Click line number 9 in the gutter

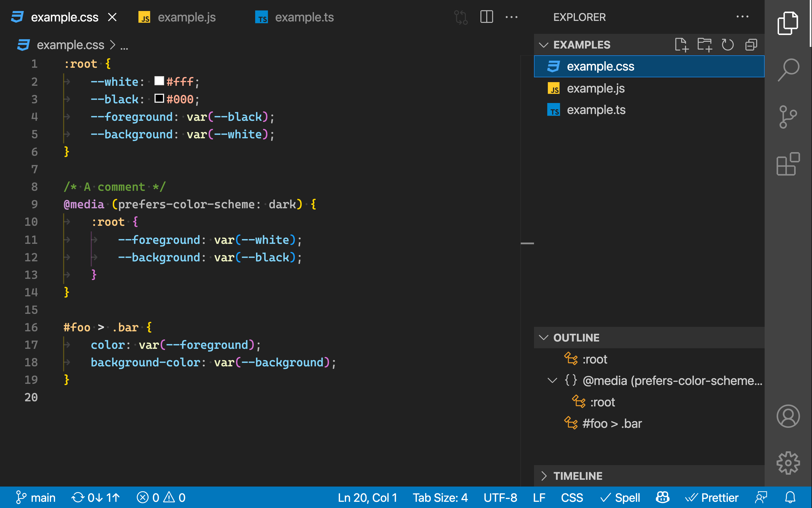34,204
